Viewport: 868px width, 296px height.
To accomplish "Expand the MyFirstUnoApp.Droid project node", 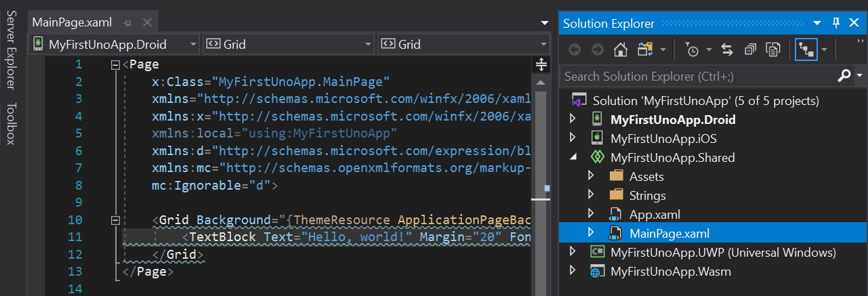I will pyautogui.click(x=573, y=119).
